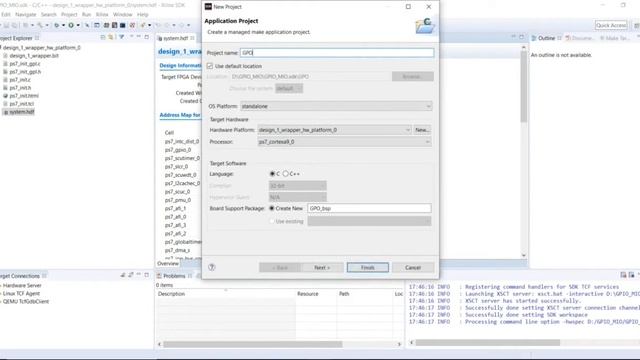Open Run button dropdown arrow in toolbar
The image size is (640, 360).
(x=78, y=25)
